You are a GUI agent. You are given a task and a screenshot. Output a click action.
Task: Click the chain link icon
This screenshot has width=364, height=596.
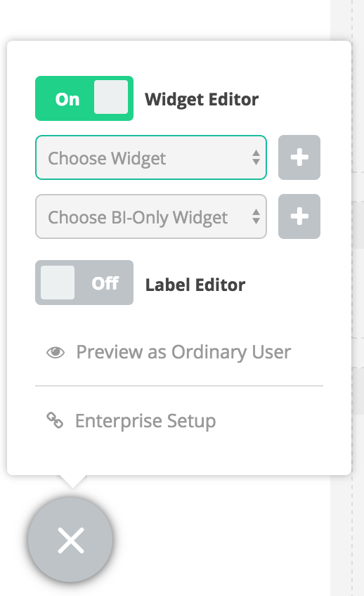(x=55, y=420)
